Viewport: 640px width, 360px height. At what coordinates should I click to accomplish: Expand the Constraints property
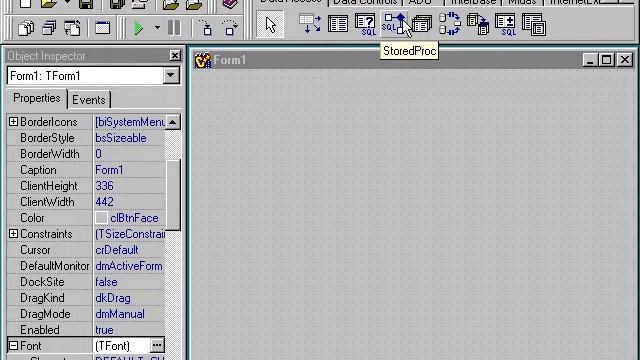tap(13, 233)
